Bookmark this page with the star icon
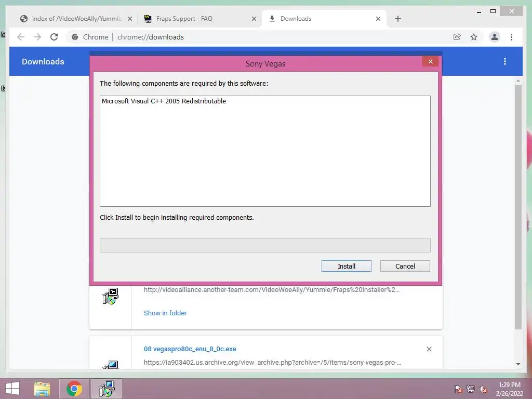Image resolution: width=532 pixels, height=399 pixels. [x=474, y=37]
